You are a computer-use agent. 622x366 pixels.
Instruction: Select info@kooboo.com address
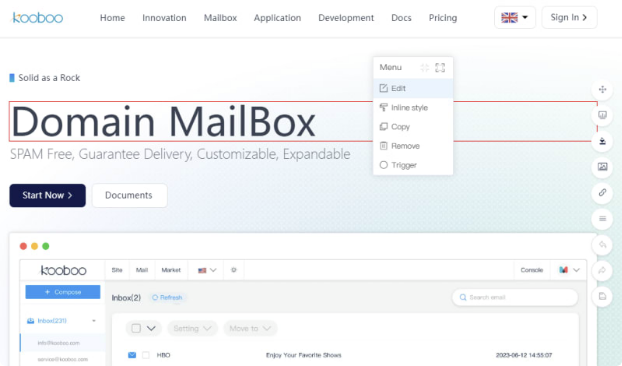(59, 343)
